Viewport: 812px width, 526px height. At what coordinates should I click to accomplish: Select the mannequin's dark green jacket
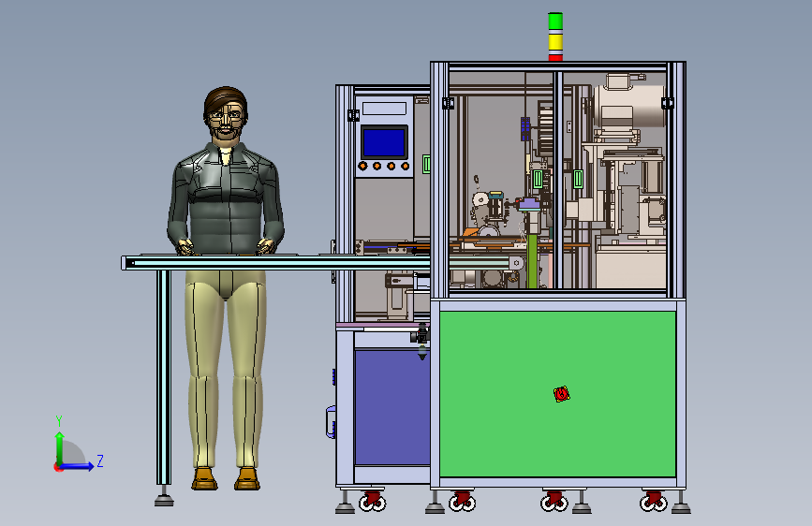(226, 199)
